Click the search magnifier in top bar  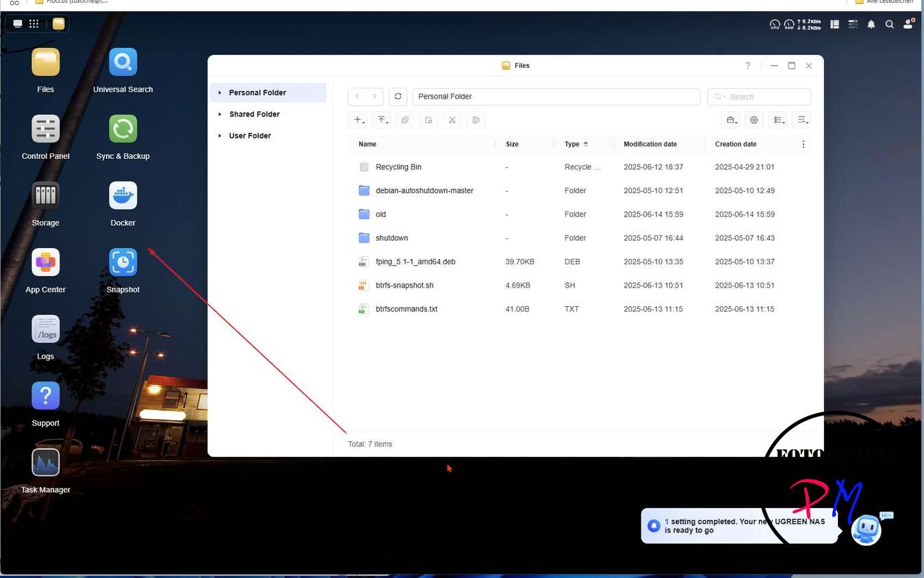point(889,24)
